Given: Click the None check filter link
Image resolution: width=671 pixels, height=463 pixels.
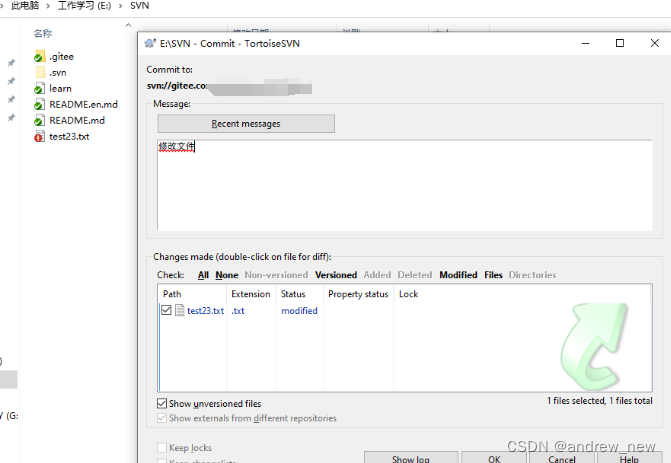Looking at the screenshot, I should click(x=227, y=275).
